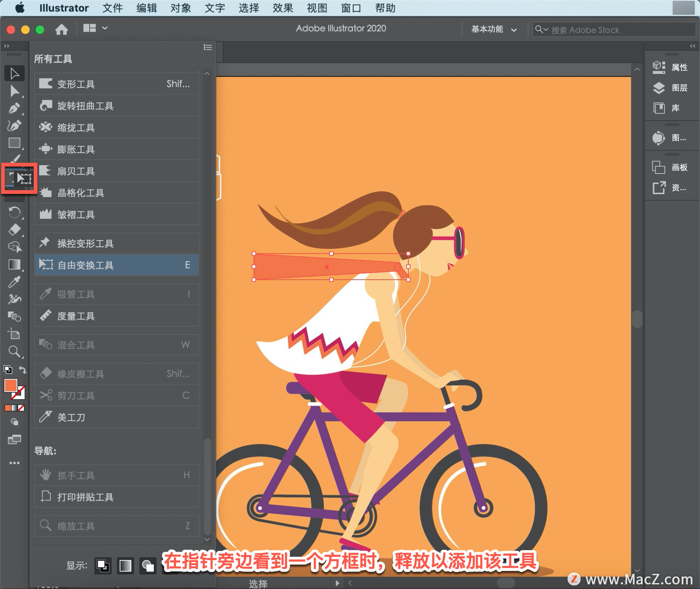Select the Shape Builder tool
This screenshot has height=589, width=700.
pyautogui.click(x=14, y=247)
